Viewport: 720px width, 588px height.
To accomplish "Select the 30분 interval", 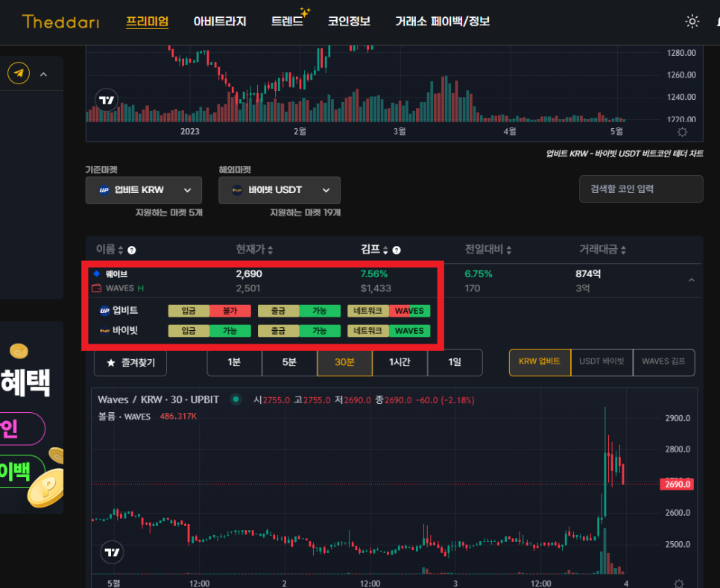I will (x=344, y=362).
